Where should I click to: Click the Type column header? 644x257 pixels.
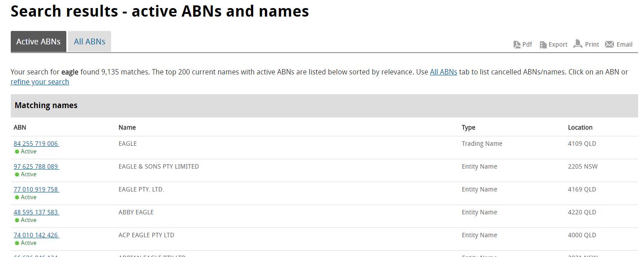[x=468, y=127]
